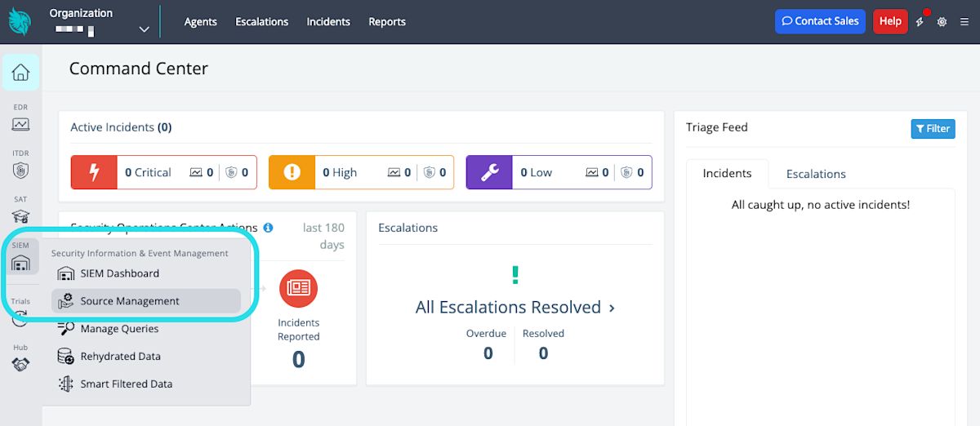Open the hamburger menu in the header
This screenshot has width=980, height=426.
coord(964,22)
